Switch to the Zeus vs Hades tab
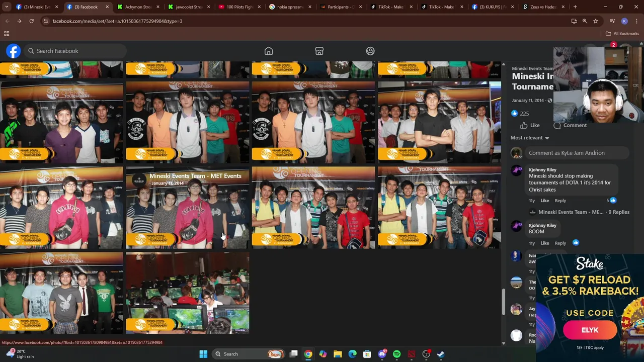644x362 pixels. [544, 7]
